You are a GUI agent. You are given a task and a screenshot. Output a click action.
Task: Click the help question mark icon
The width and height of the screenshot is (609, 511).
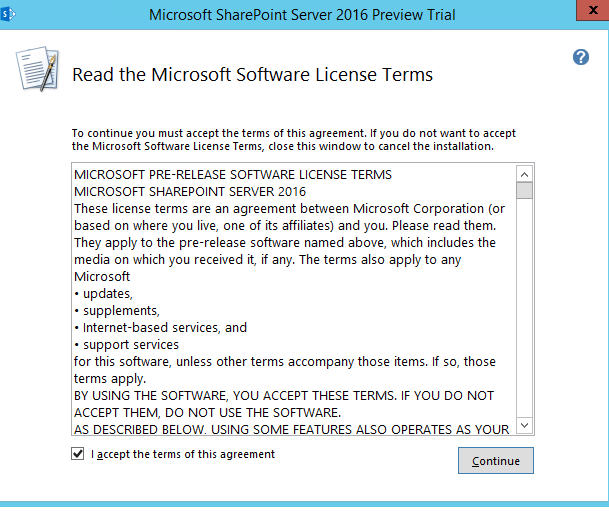click(580, 57)
